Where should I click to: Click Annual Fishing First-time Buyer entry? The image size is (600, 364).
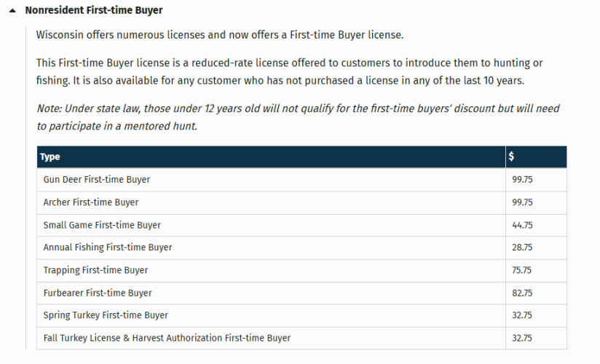tap(108, 248)
